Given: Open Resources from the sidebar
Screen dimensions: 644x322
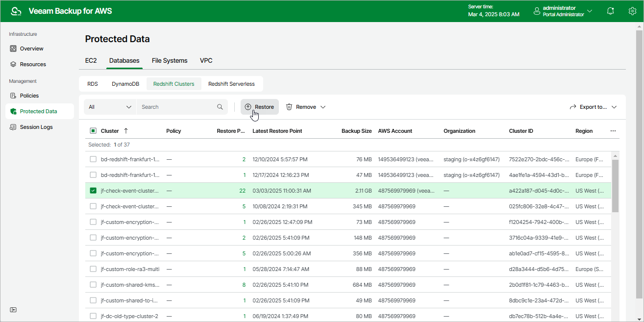Looking at the screenshot, I should click(32, 64).
